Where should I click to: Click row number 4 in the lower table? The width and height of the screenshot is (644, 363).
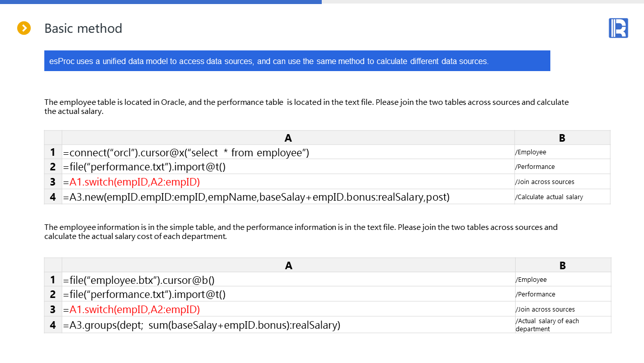(x=53, y=325)
